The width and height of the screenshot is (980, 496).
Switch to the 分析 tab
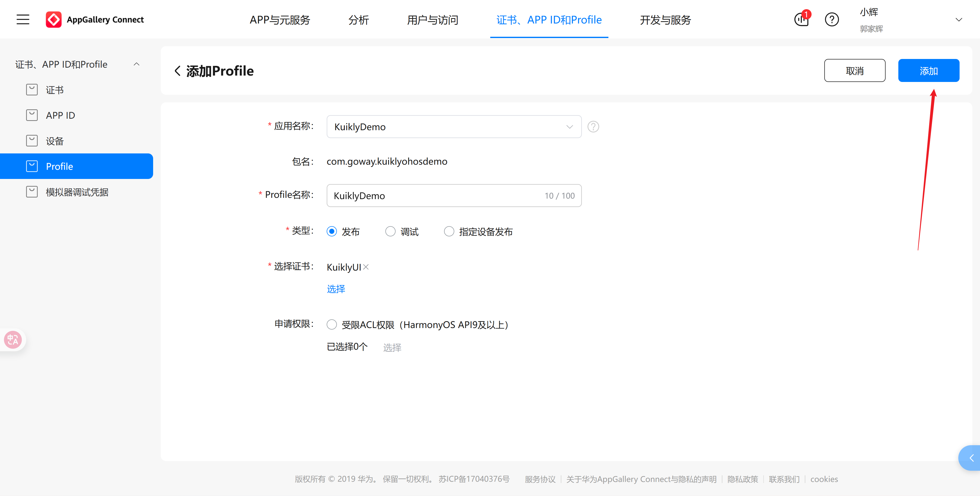pos(358,20)
